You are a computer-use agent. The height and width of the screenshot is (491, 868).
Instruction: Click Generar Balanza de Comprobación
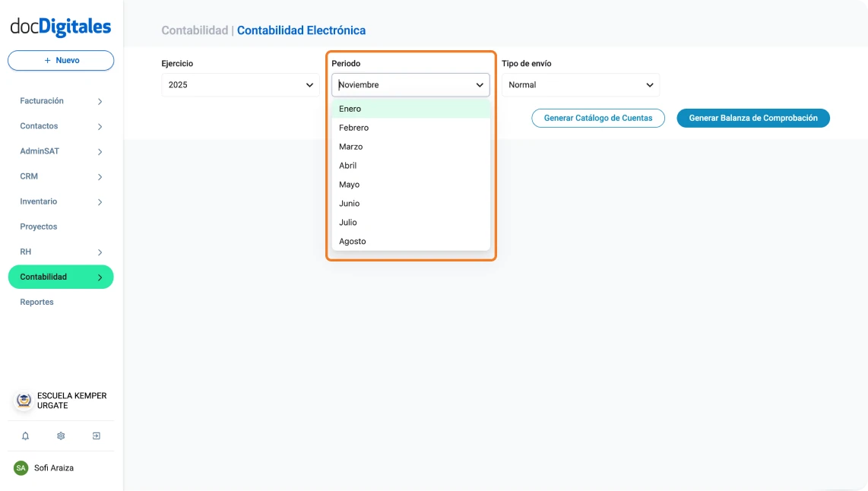(x=752, y=118)
